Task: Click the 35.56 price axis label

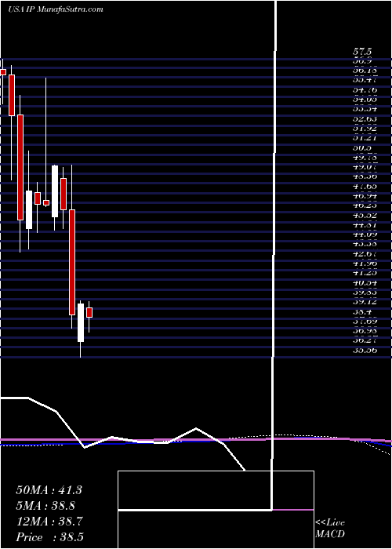Action: click(365, 350)
